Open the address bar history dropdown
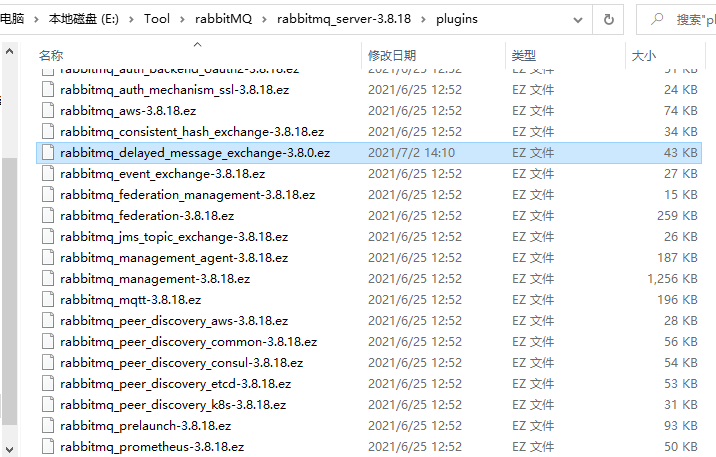 (578, 20)
